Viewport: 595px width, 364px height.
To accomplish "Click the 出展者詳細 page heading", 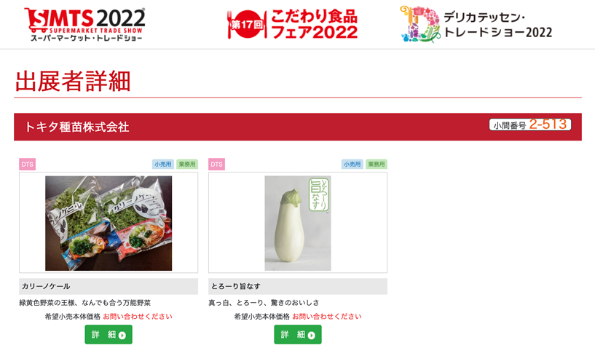I will (73, 81).
